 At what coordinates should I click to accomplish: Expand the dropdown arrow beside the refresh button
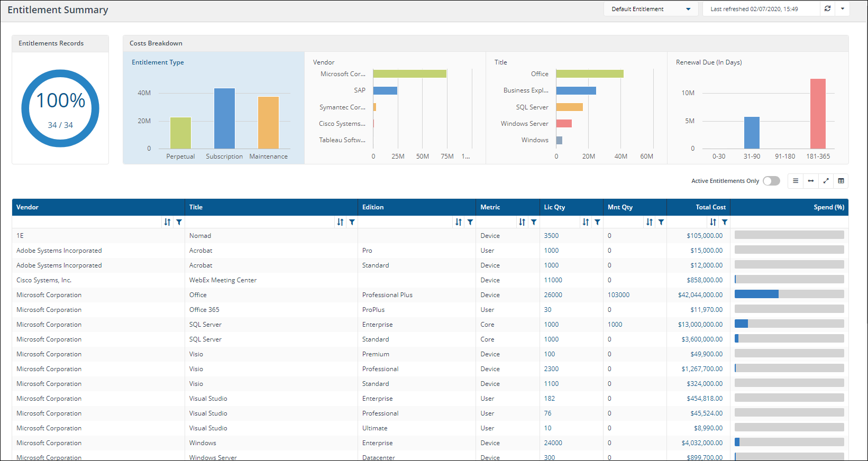click(x=843, y=9)
